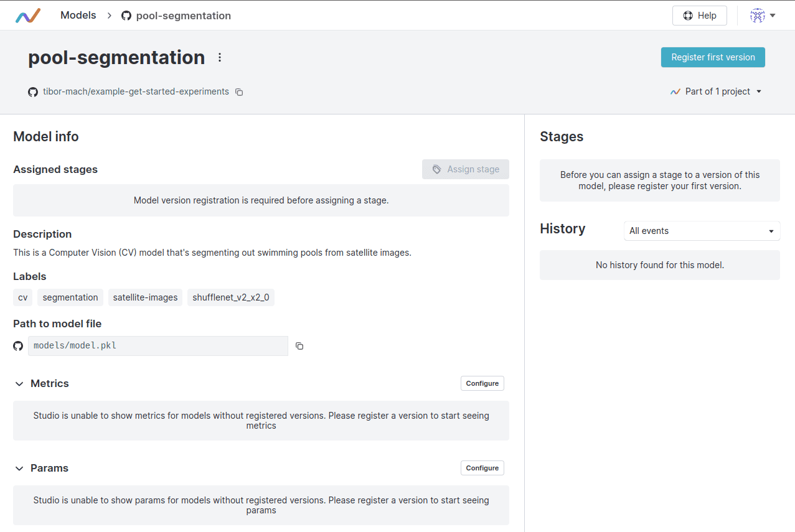
Task: Open tibor-mach/example-get-started-experiments repository link
Action: pos(136,91)
